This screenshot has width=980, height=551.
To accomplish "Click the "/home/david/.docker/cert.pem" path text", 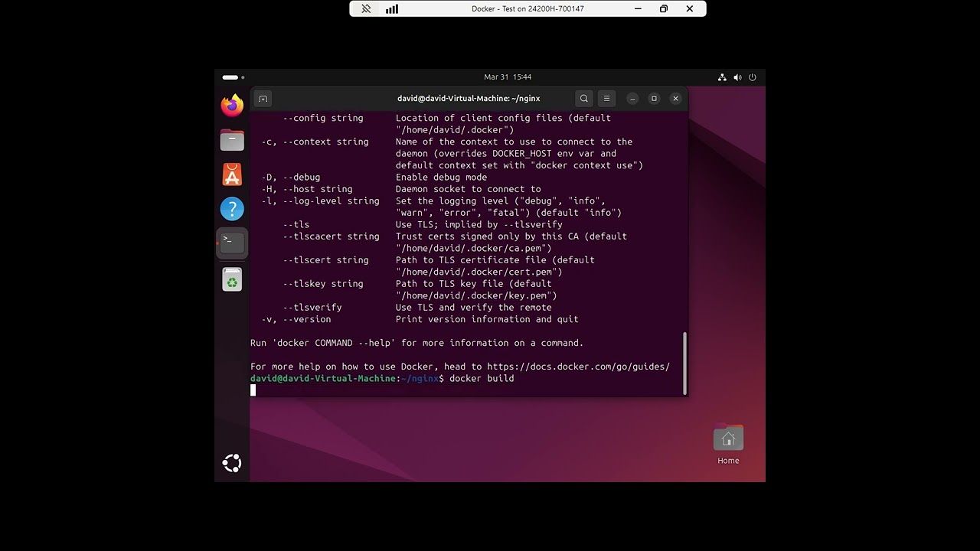I will (x=479, y=272).
